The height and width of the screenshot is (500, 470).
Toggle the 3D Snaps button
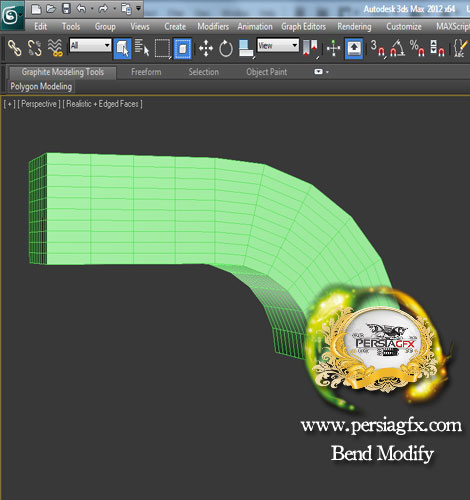click(379, 49)
